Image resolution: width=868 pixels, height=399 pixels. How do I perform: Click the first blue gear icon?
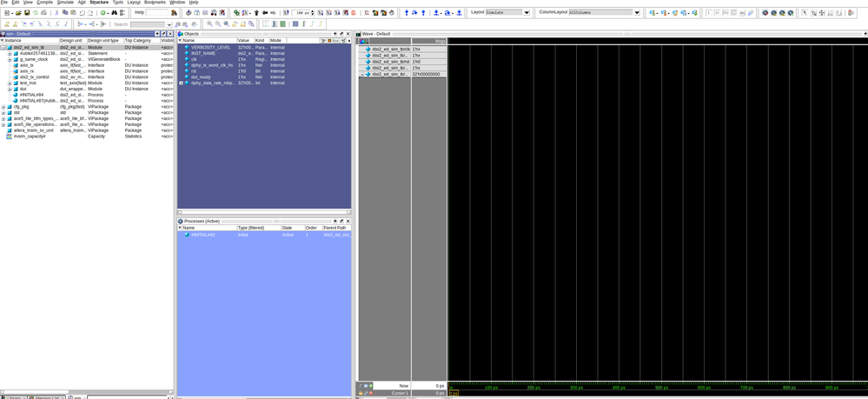click(765, 13)
